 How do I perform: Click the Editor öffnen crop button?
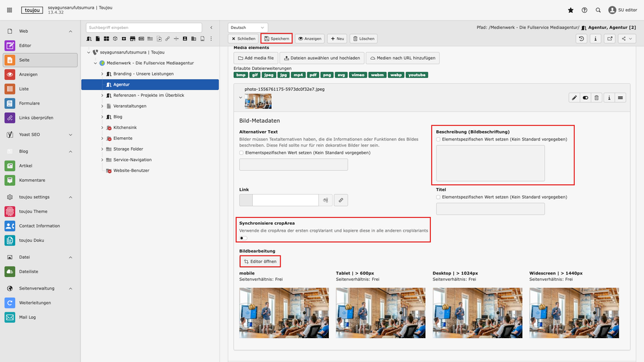pos(260,262)
